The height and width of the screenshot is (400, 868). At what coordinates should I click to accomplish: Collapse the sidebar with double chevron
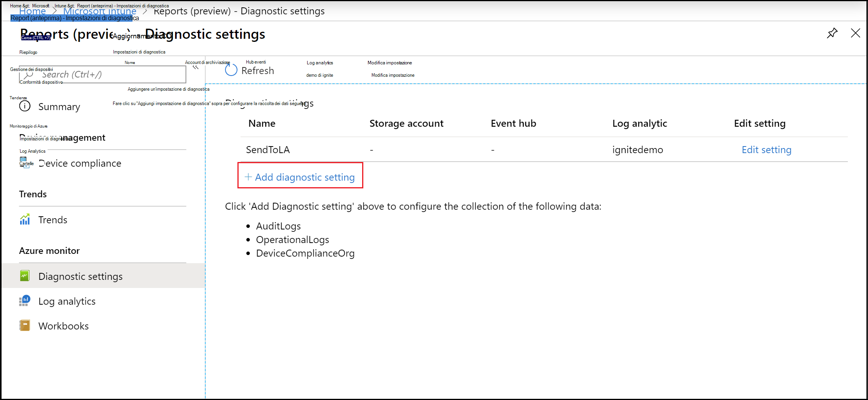[x=196, y=67]
